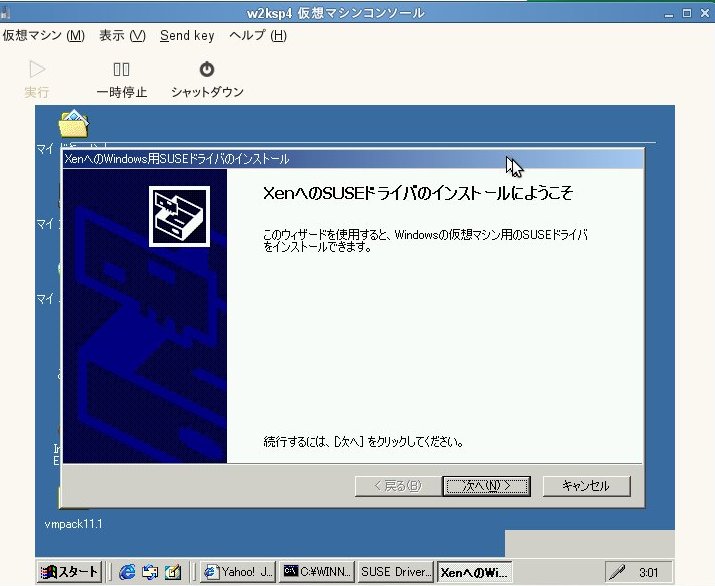
Task: Open the スタート menu button
Action: [69, 572]
